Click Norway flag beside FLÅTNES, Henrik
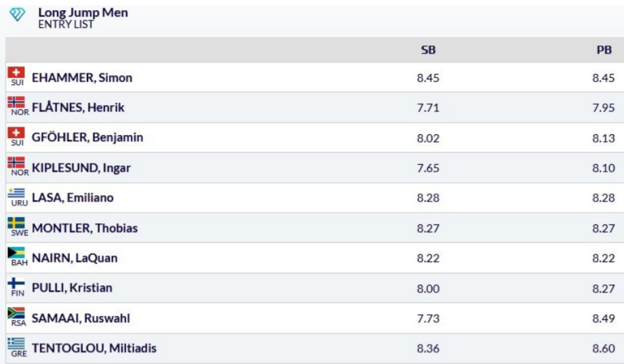The width and height of the screenshot is (624, 364). (x=16, y=103)
